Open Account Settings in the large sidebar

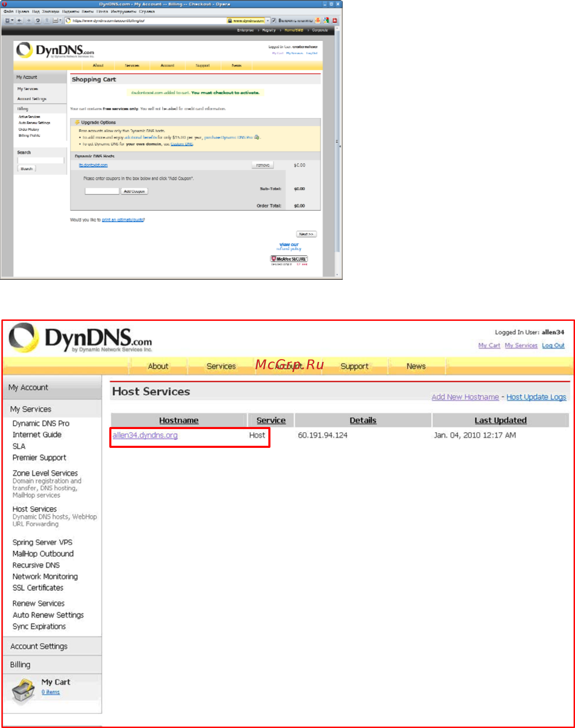click(39, 647)
